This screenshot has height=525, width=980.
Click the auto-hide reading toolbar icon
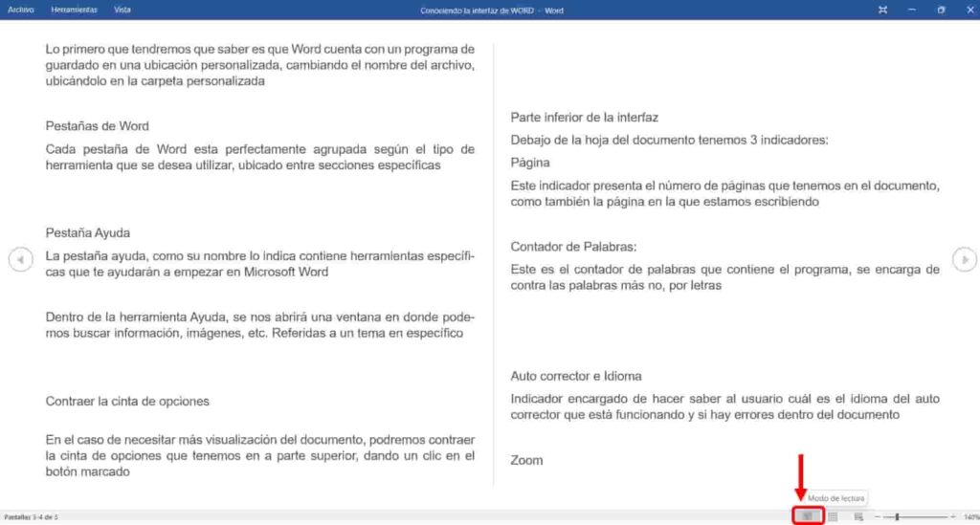[881, 10]
